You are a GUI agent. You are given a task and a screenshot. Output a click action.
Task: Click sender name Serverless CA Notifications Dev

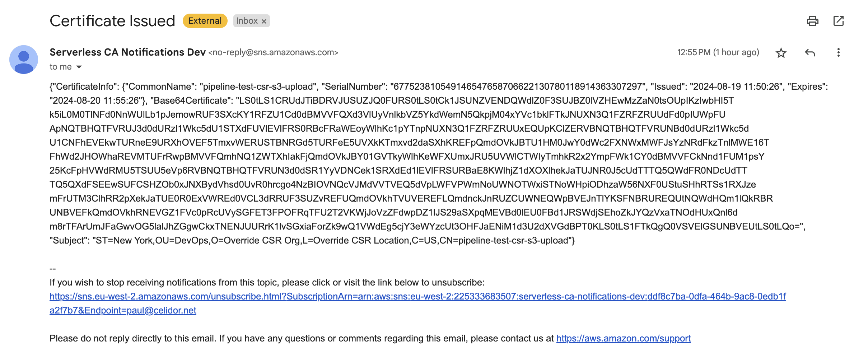point(127,52)
